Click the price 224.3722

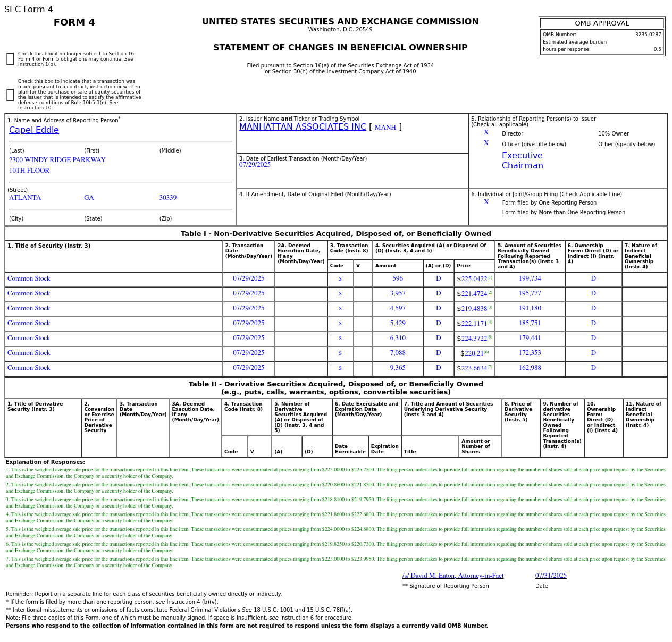pyautogui.click(x=474, y=339)
